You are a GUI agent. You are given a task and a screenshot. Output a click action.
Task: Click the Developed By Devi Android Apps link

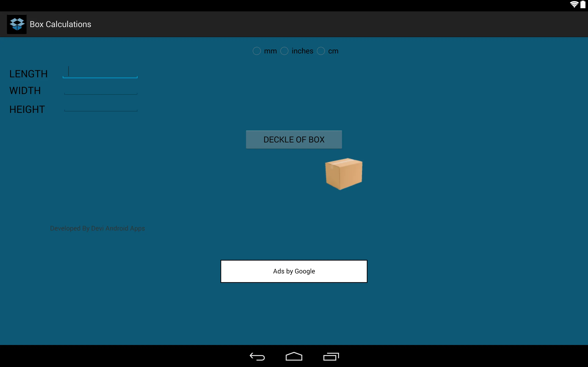[97, 228]
